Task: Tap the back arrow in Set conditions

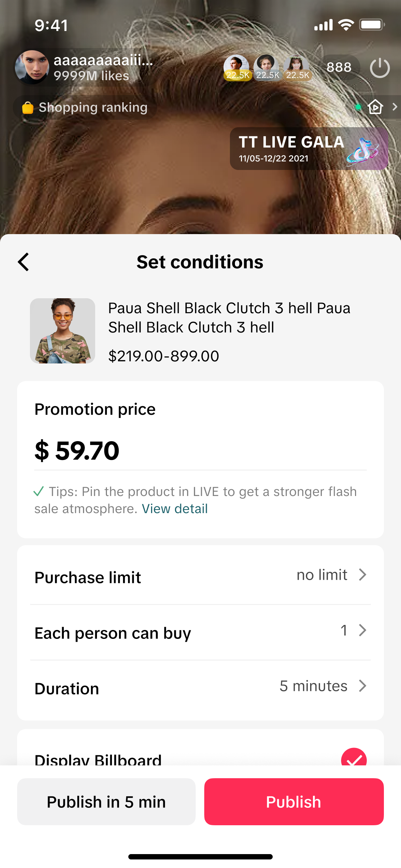Action: click(x=24, y=262)
